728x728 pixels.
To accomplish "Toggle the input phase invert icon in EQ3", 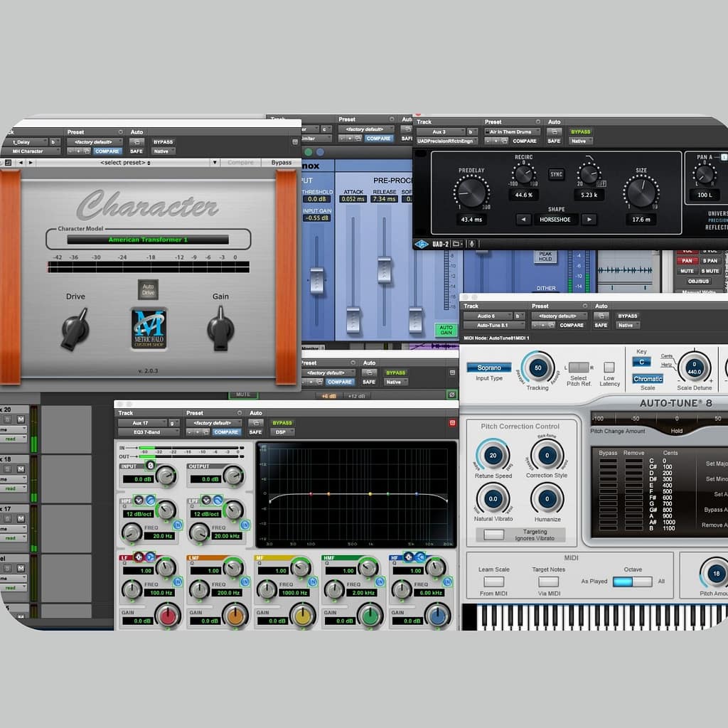I will 151,464.
